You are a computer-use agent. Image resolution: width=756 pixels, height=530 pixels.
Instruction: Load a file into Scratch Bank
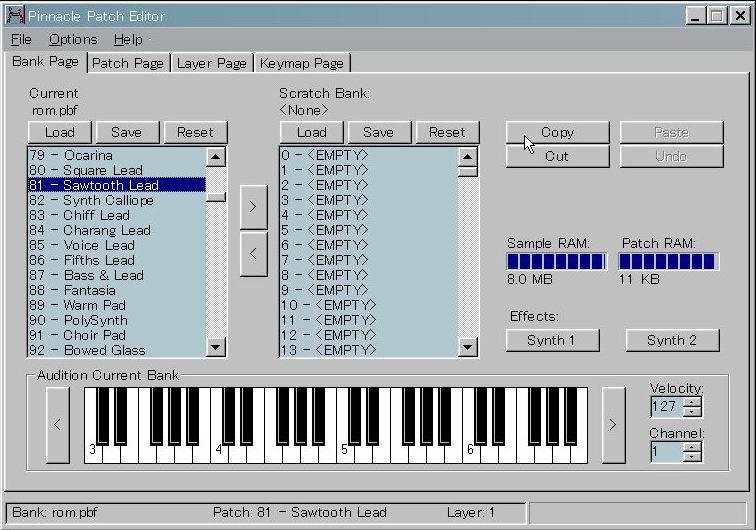tap(311, 132)
